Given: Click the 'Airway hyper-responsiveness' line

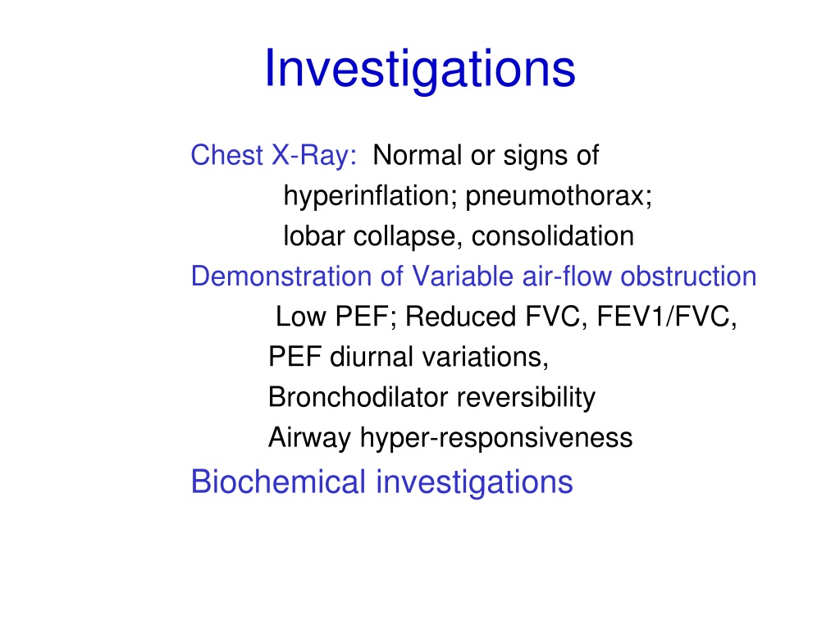Looking at the screenshot, I should (x=450, y=438).
